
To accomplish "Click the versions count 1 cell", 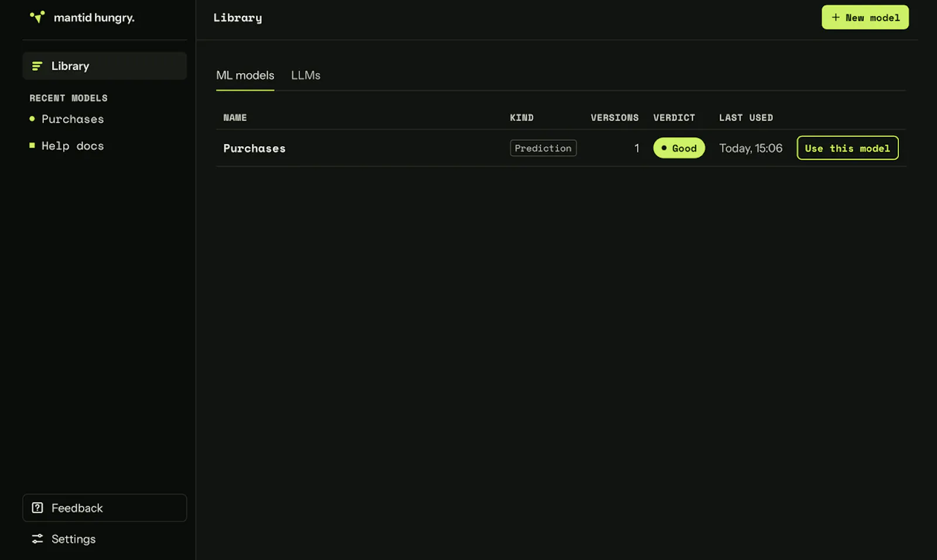I will click(637, 148).
